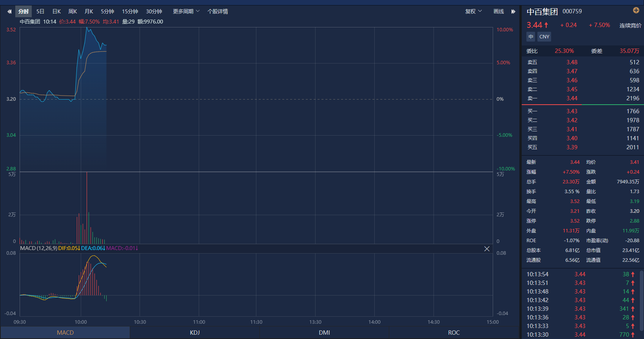Click the CNY currency badge
Image resolution: width=644 pixels, height=339 pixels.
pos(544,37)
